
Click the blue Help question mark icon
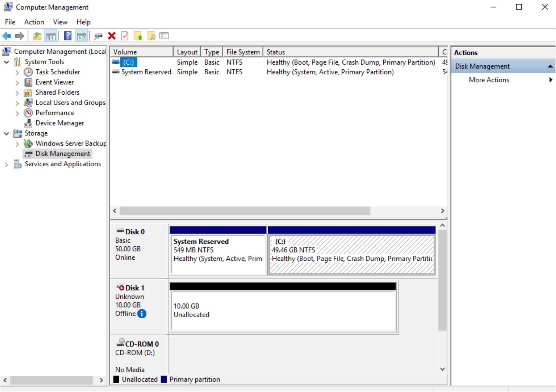[x=68, y=36]
